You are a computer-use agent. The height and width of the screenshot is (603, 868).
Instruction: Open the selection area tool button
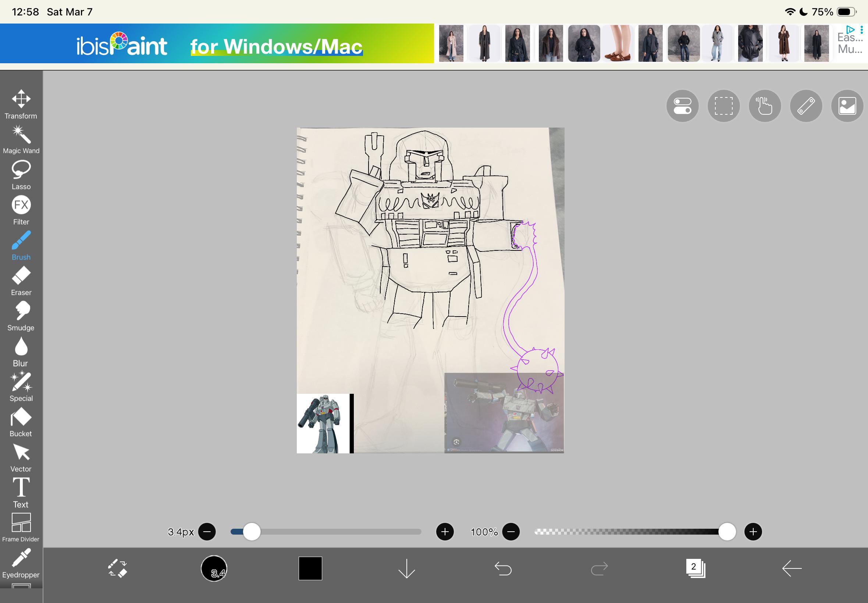click(x=724, y=106)
